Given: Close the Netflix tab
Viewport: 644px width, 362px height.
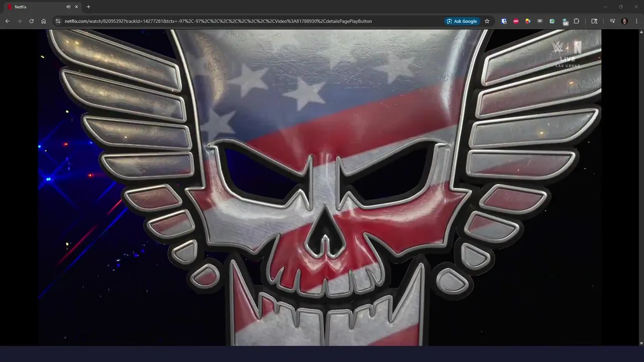Looking at the screenshot, I should pos(76,7).
